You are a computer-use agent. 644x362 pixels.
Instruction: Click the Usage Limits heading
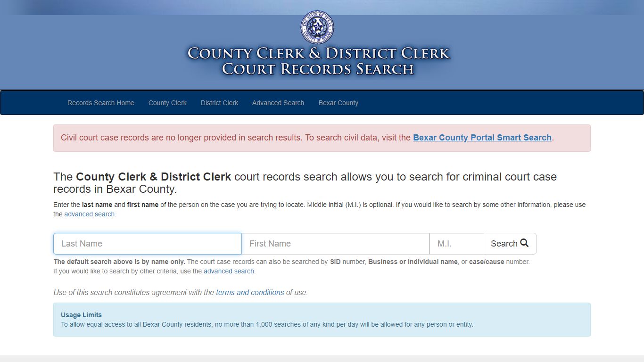(x=81, y=315)
